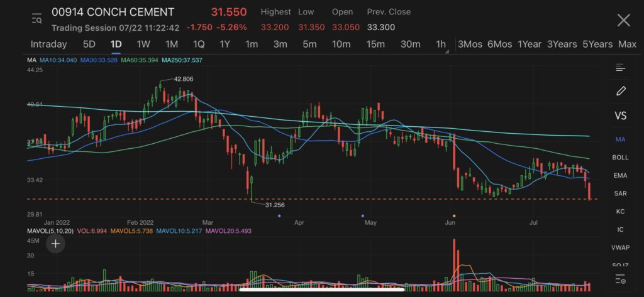Screen dimensions: 644x297
Task: Toggle the EMA indicator overlay
Action: 620,176
